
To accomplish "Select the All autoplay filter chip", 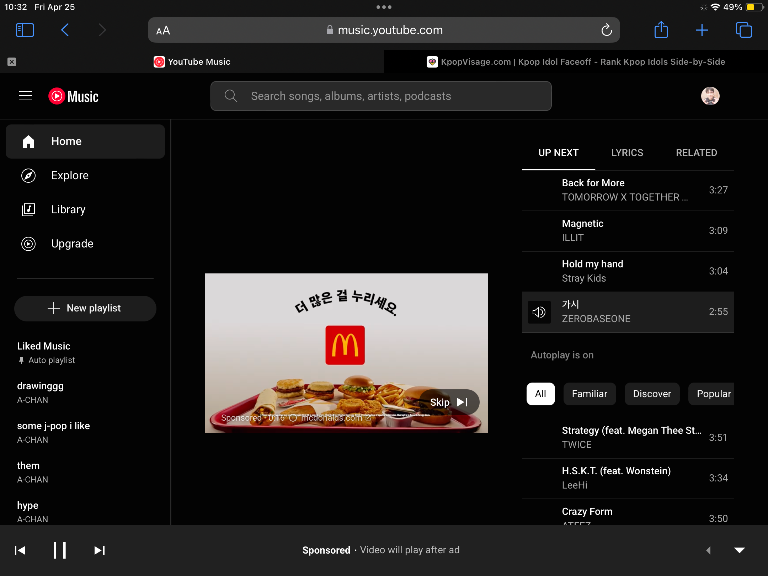I will click(541, 394).
